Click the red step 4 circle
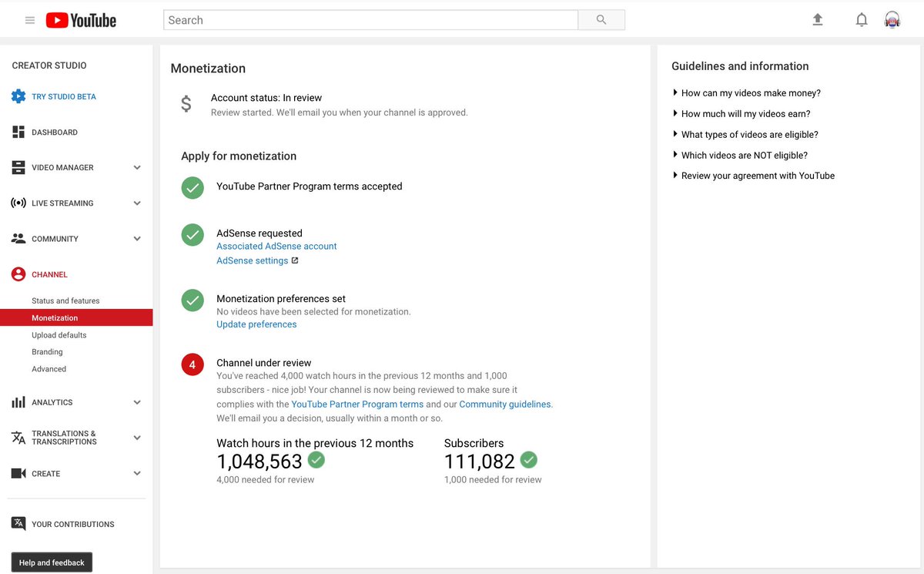The width and height of the screenshot is (924, 574). click(192, 364)
